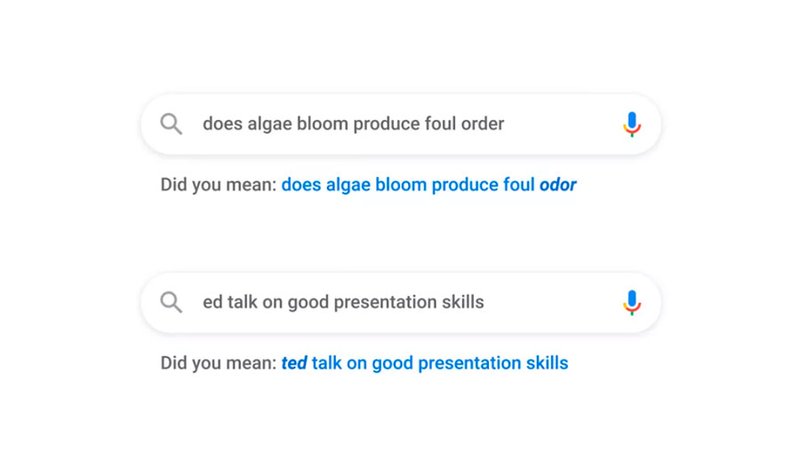This screenshot has height=467, width=800.
Task: Place cursor on word 'ed' in second query
Action: (x=212, y=302)
